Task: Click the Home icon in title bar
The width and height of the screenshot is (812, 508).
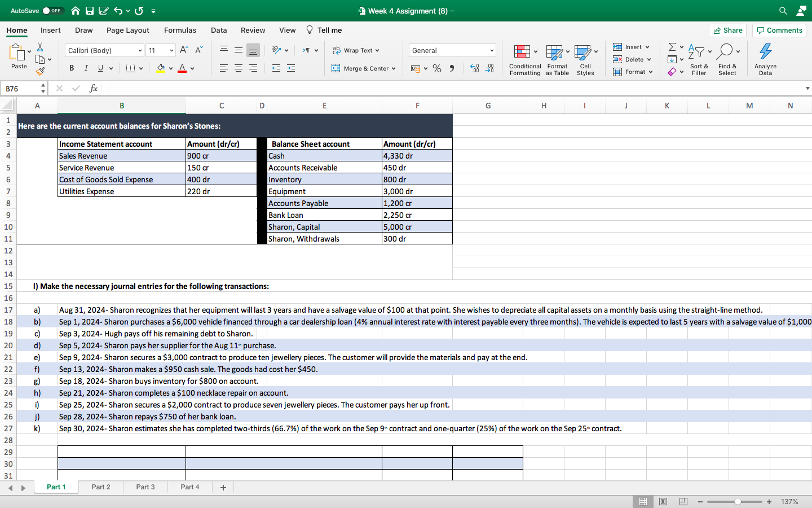Action: [x=75, y=11]
